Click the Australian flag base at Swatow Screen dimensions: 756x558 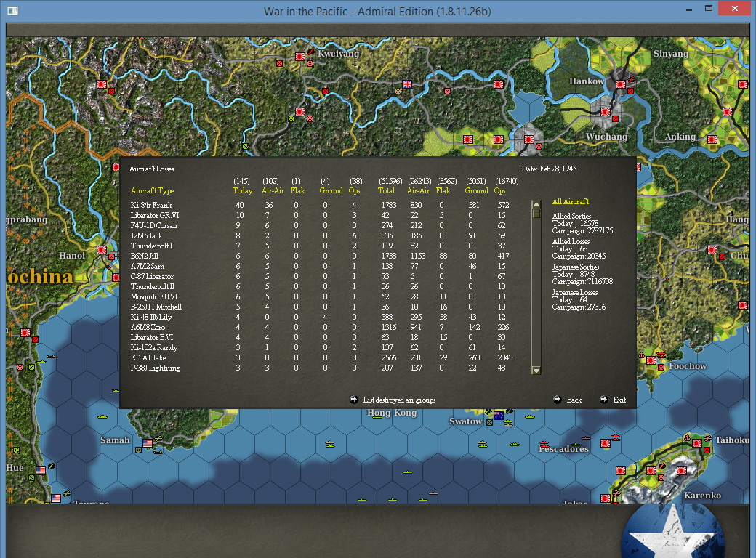(x=499, y=416)
